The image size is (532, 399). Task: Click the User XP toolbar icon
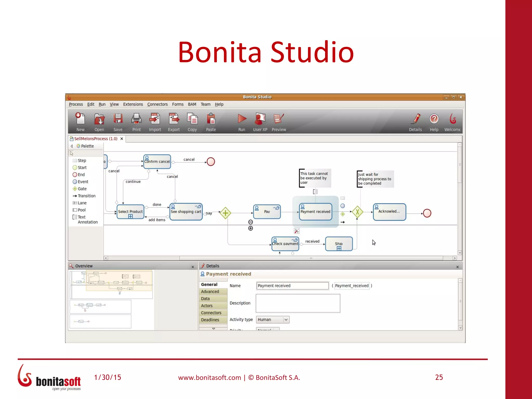coord(260,119)
